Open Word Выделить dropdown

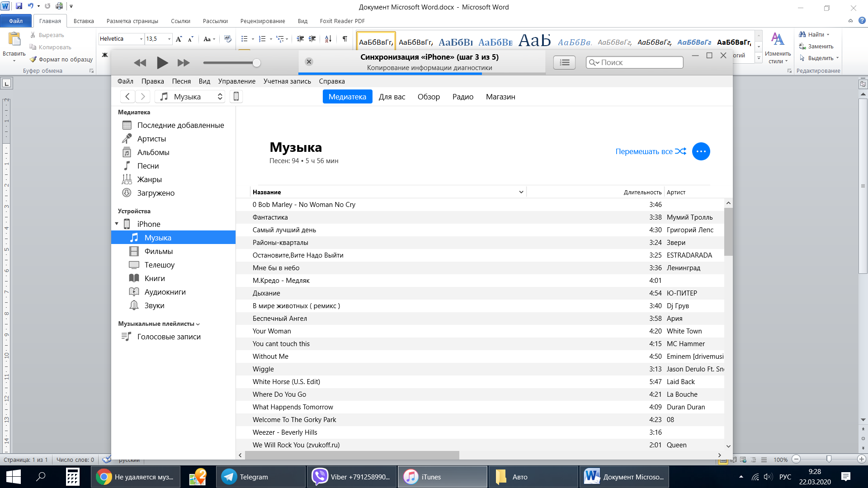click(x=819, y=58)
